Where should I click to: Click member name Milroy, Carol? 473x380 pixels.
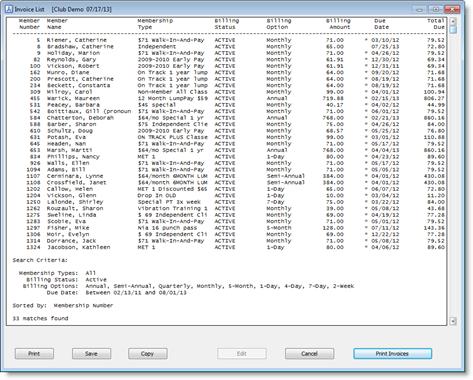coord(70,92)
